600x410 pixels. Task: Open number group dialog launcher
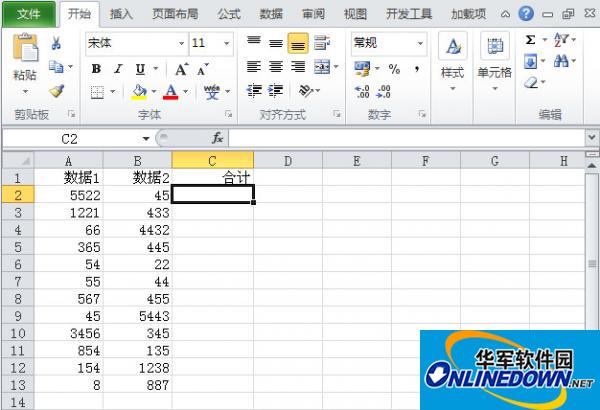pos(422,114)
